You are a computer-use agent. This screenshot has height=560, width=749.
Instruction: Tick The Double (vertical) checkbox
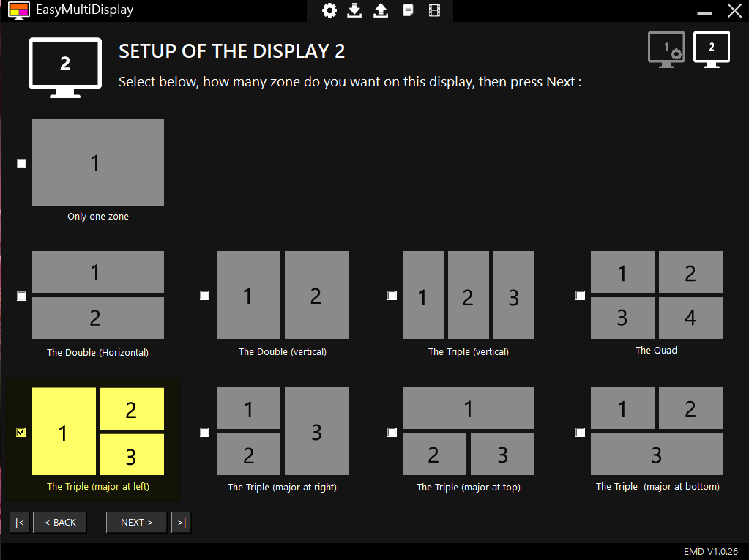tap(205, 296)
